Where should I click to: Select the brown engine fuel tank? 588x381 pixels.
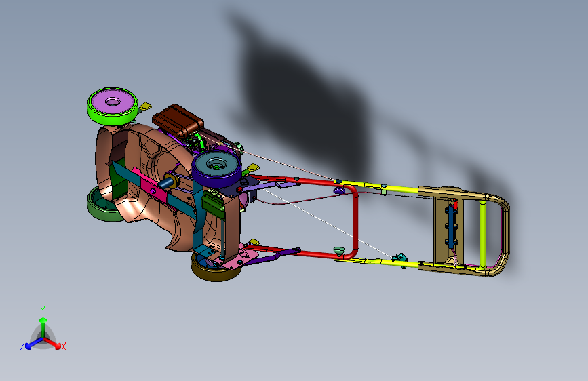point(178,120)
